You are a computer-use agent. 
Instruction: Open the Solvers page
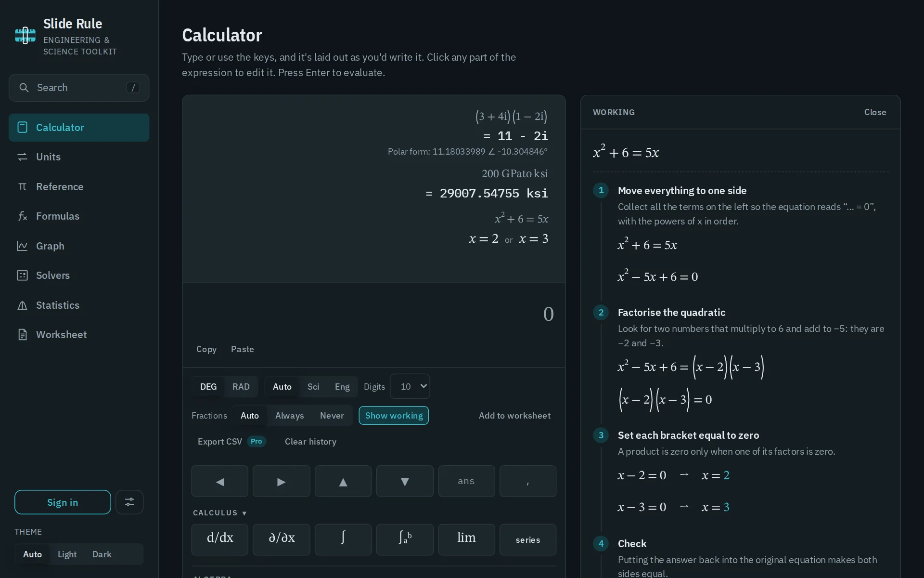(x=79, y=275)
